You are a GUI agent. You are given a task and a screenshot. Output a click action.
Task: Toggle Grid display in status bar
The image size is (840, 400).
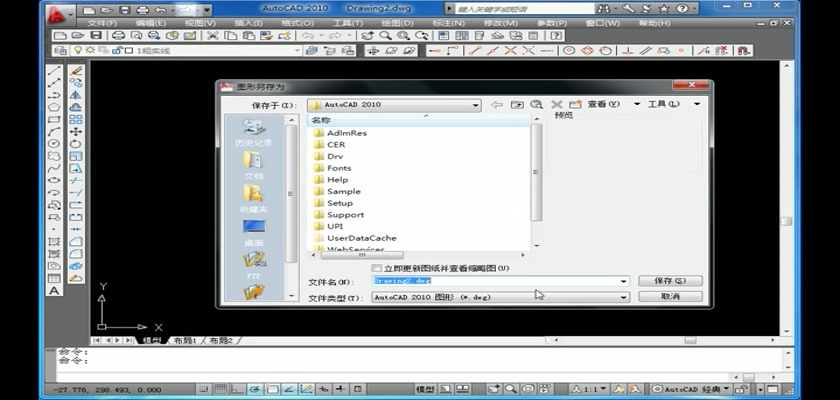(220, 389)
